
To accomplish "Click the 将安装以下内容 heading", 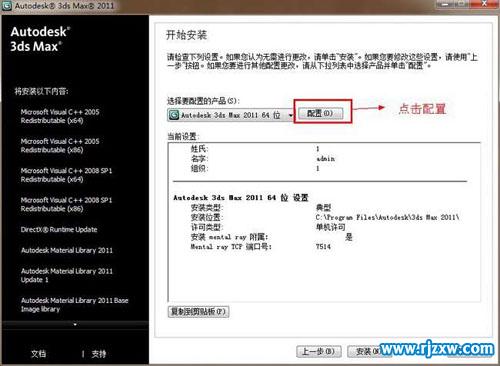I will tap(41, 91).
